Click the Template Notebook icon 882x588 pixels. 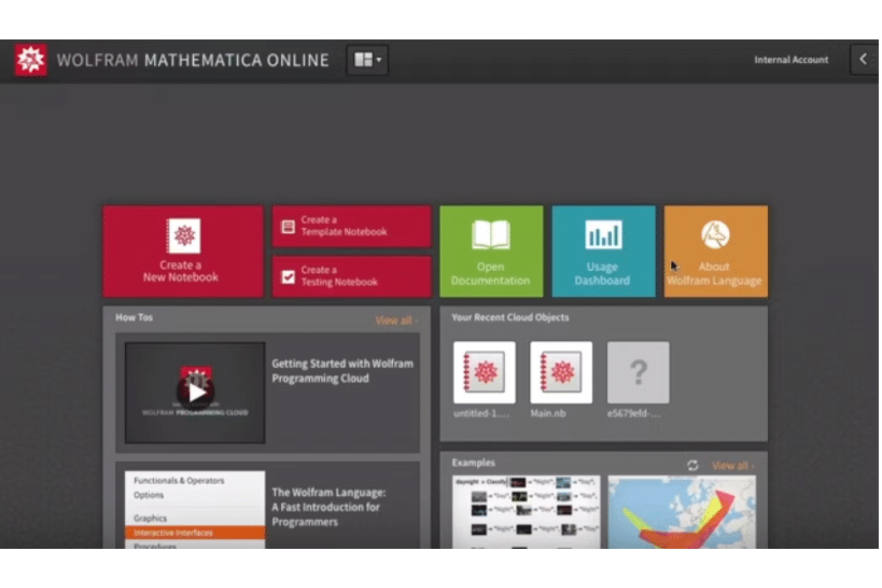click(288, 226)
